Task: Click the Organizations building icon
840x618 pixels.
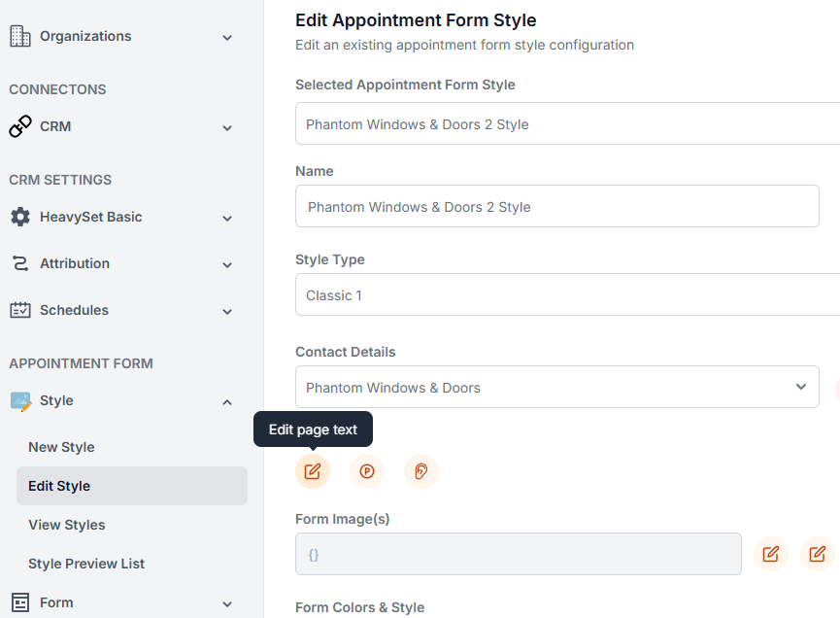Action: (x=19, y=35)
